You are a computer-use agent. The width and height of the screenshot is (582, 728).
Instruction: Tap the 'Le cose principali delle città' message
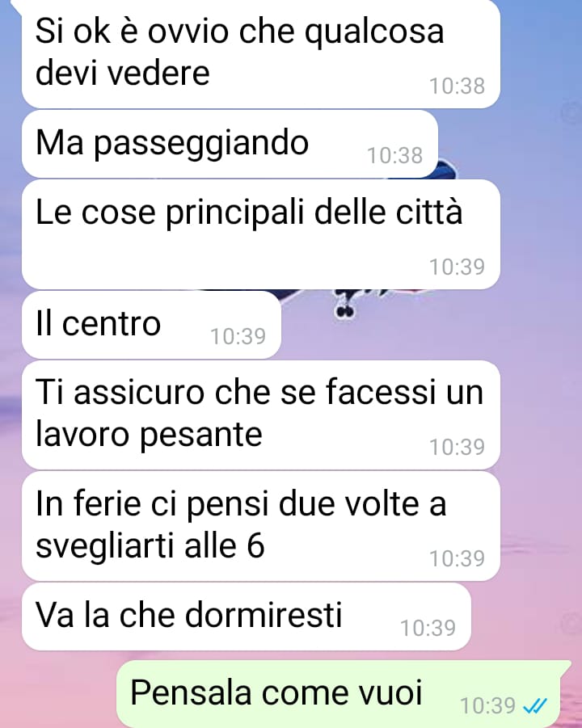point(261,234)
